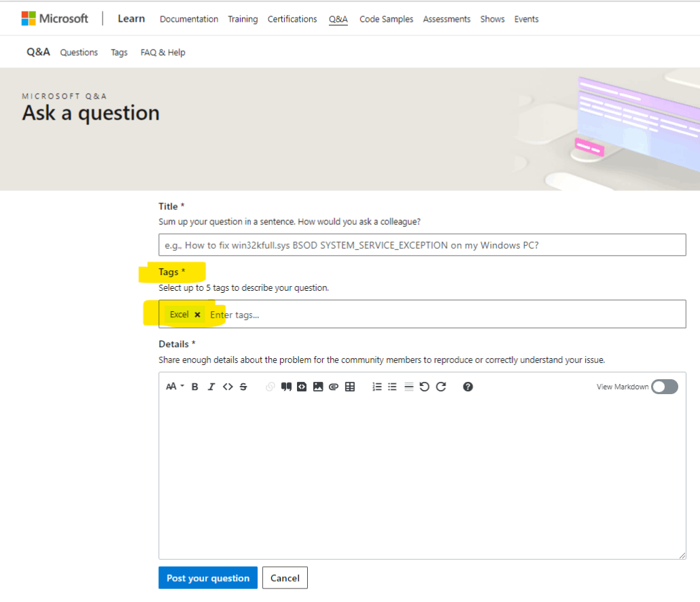
Task: Insert a block quote
Action: [x=286, y=387]
